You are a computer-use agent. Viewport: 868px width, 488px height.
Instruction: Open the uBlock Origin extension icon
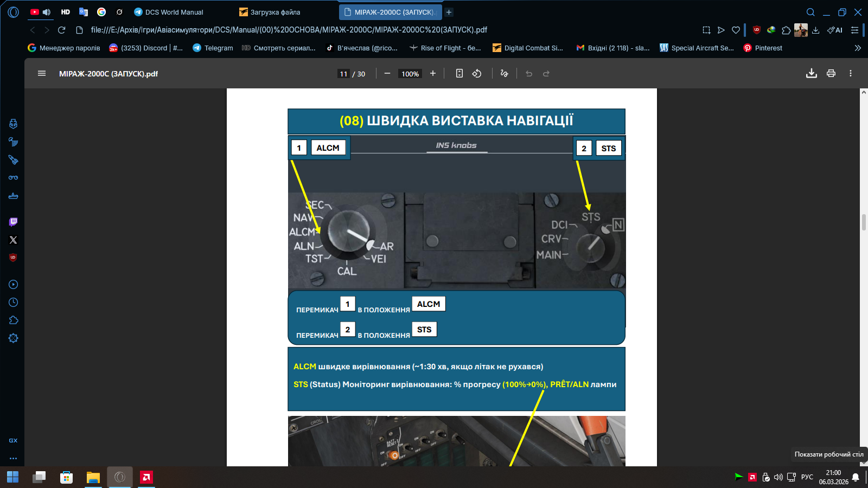(x=756, y=30)
